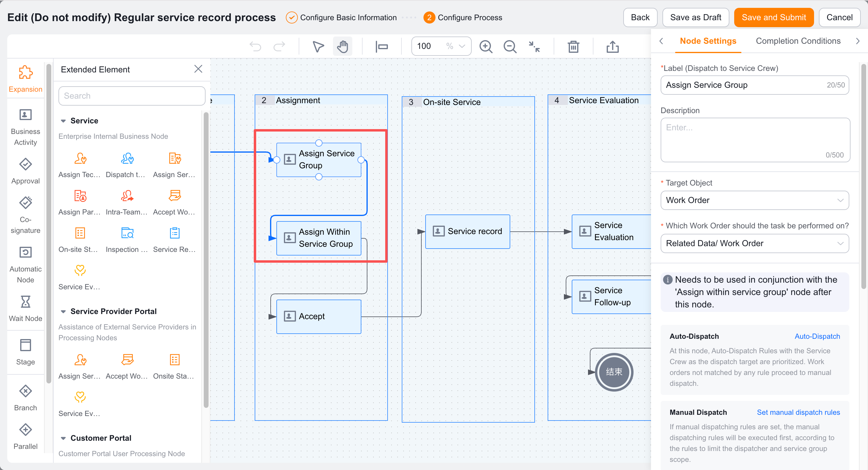Click the fit-to-screen collapse icon
This screenshot has height=470, width=868.
[534, 46]
